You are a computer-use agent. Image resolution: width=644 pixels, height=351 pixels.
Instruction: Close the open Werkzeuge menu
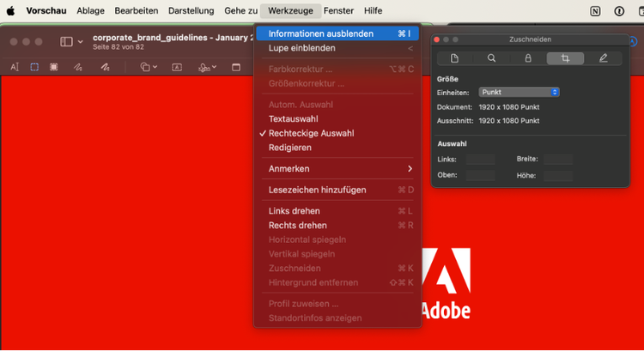pos(290,10)
